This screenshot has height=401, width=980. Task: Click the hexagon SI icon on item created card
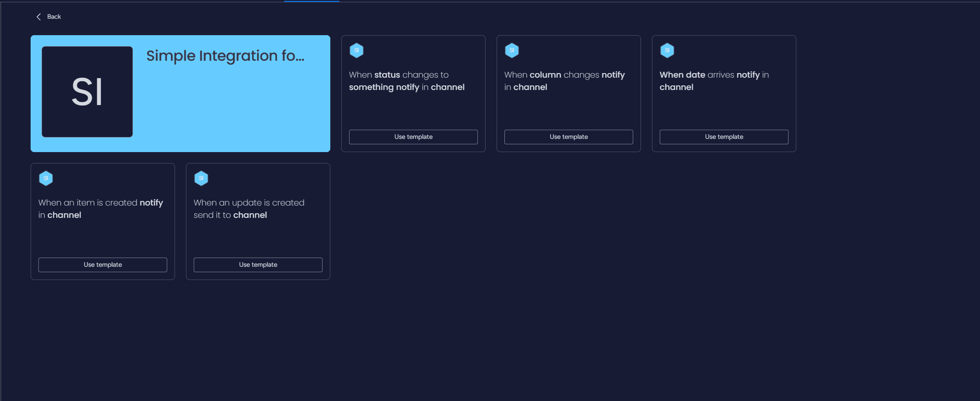point(46,178)
